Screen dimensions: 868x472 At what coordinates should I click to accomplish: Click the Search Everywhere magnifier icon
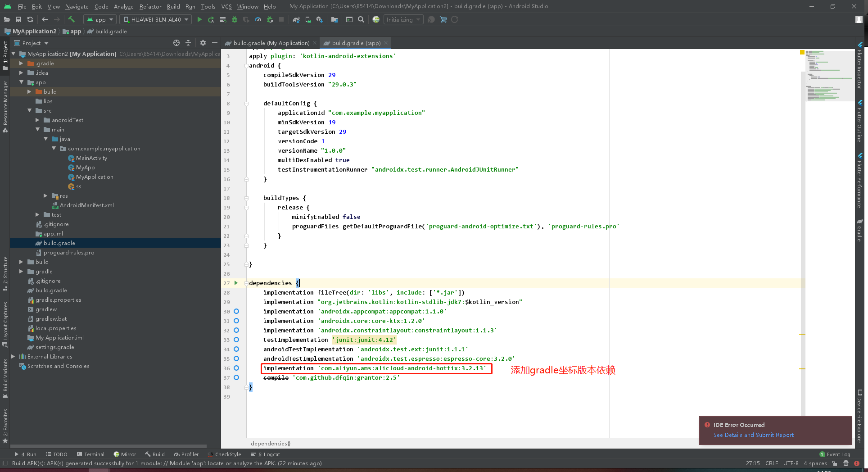361,19
